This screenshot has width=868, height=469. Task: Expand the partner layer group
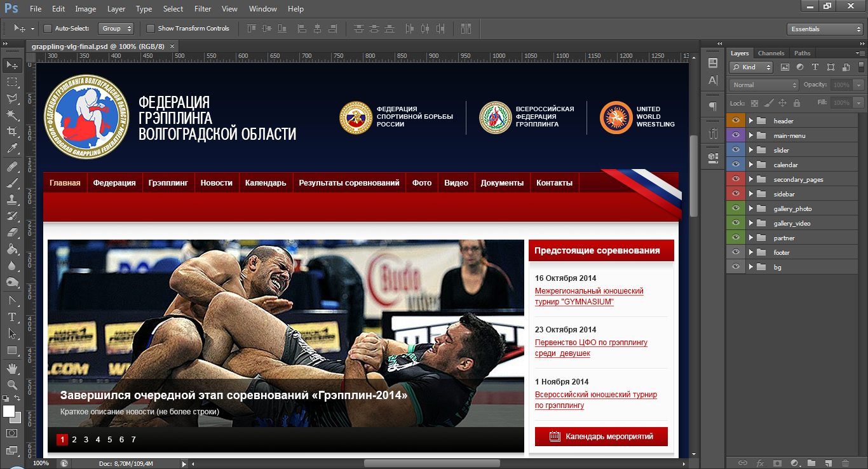click(x=750, y=238)
